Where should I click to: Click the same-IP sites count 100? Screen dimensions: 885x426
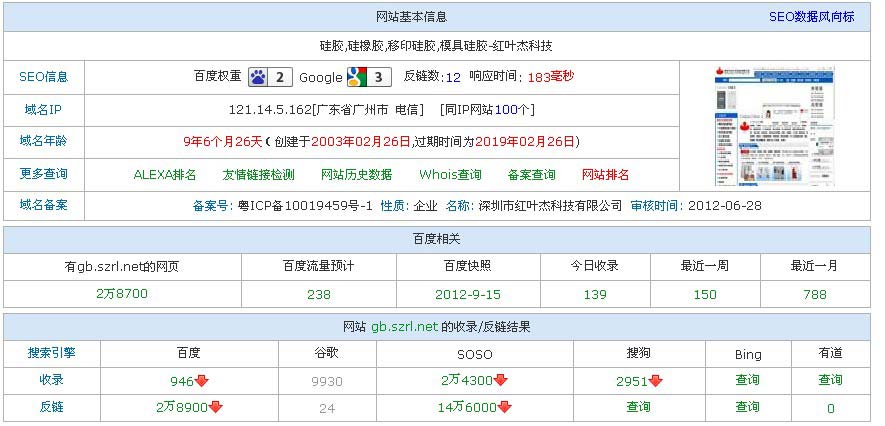(x=506, y=110)
